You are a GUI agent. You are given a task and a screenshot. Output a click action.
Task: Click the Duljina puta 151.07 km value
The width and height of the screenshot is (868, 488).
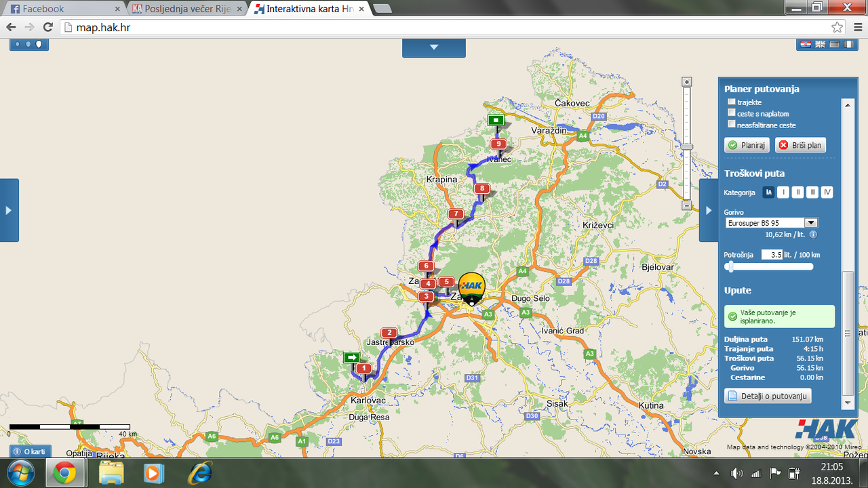click(807, 340)
